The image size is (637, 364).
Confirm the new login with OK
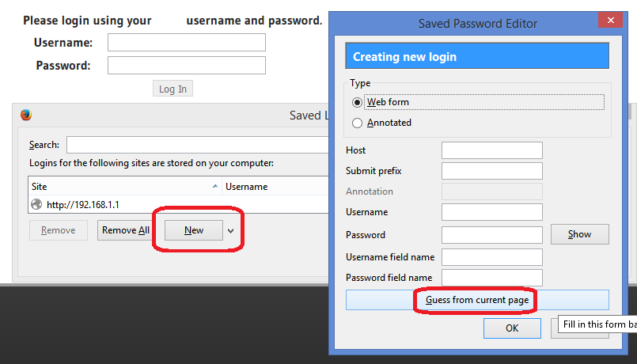512,328
